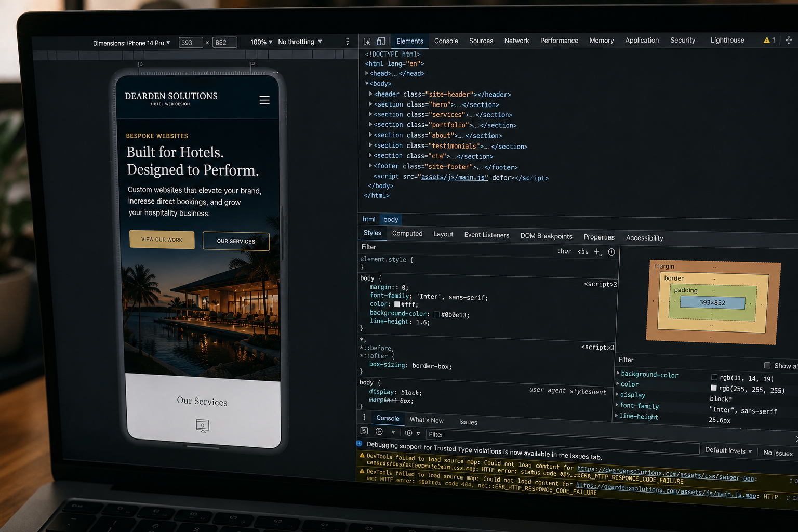Expand the section hero node

[x=371, y=104]
